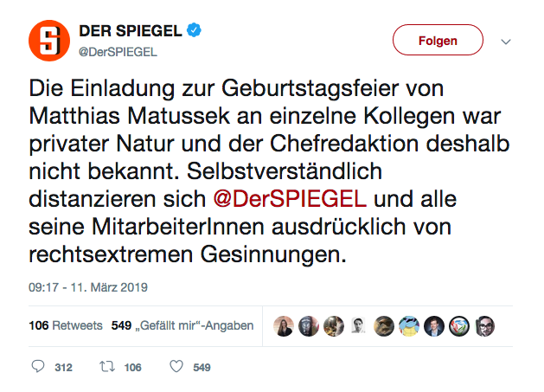Reply to the tweet via speech bubble icon
The width and height of the screenshot is (544, 392).
37,367
